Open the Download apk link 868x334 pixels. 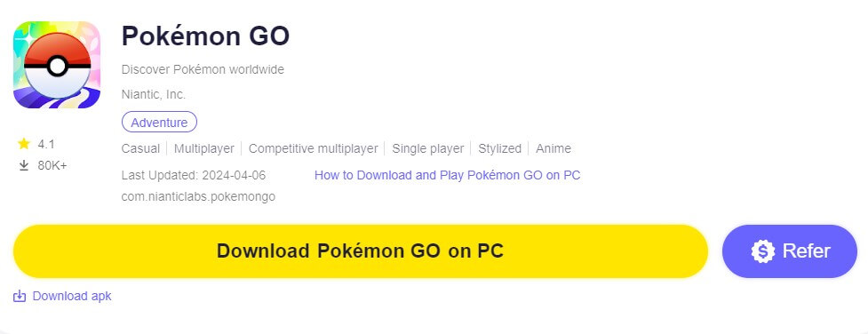72,297
